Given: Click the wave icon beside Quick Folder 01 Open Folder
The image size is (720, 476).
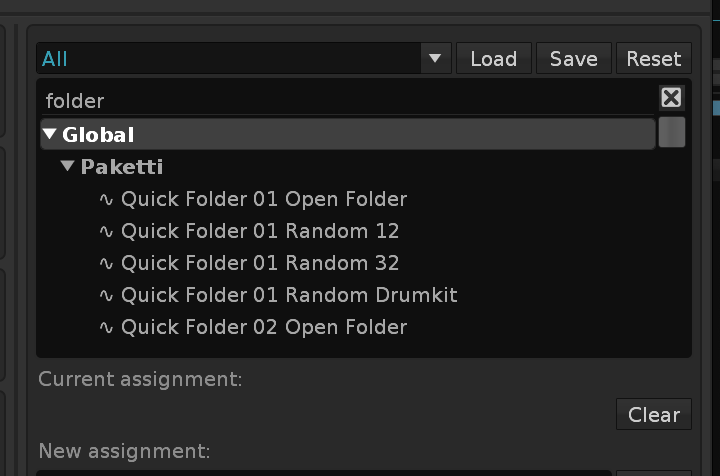Looking at the screenshot, I should pyautogui.click(x=107, y=199).
